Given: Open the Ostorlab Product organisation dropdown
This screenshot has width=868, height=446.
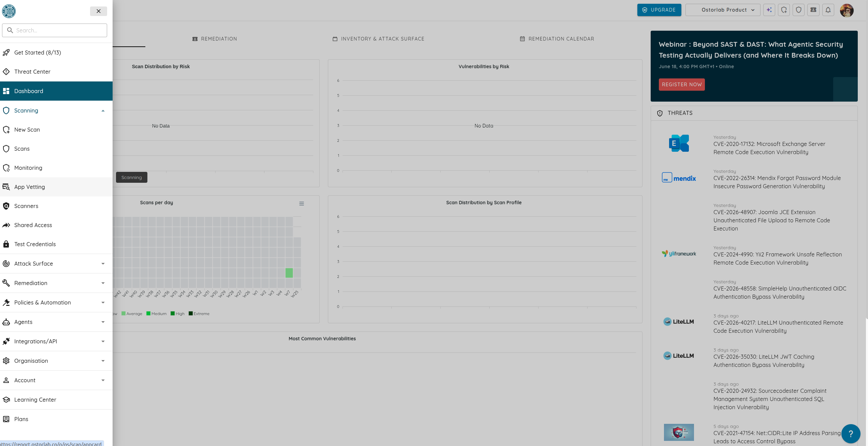Looking at the screenshot, I should (x=723, y=10).
